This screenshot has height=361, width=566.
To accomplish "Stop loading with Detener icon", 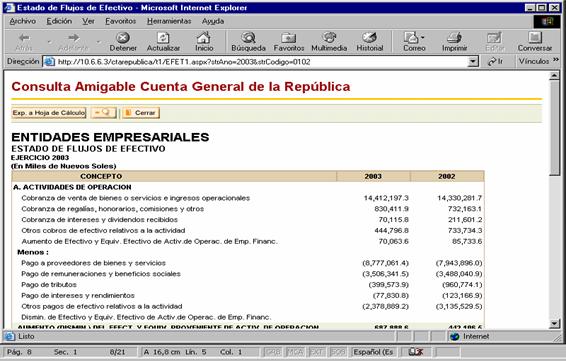I will tap(123, 42).
